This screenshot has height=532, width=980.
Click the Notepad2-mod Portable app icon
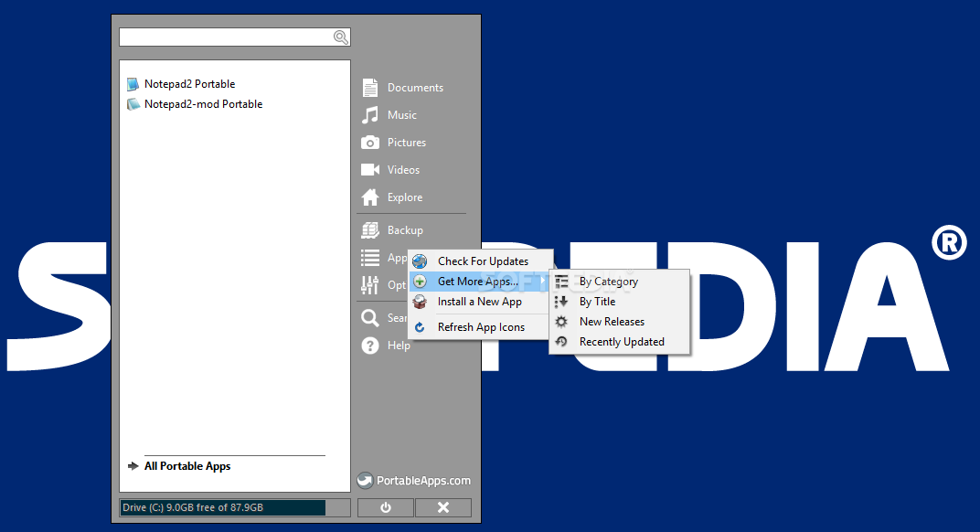click(133, 104)
